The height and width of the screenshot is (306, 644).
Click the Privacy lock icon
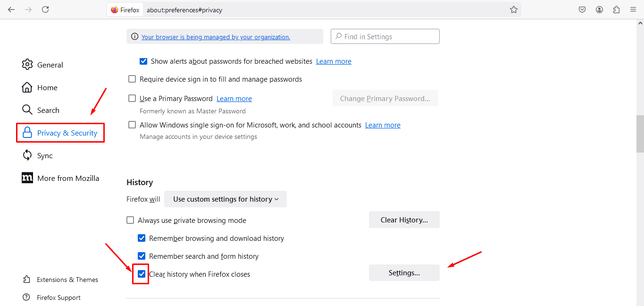27,133
